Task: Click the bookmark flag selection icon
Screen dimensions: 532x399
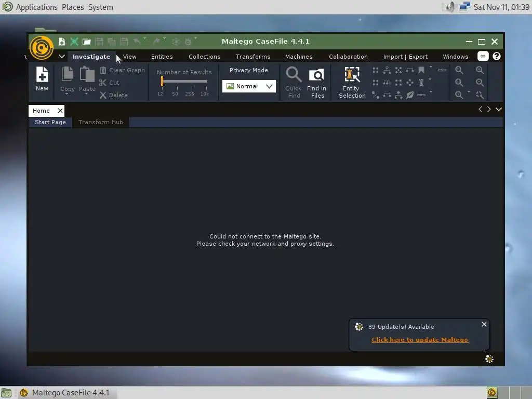Action: (x=421, y=70)
